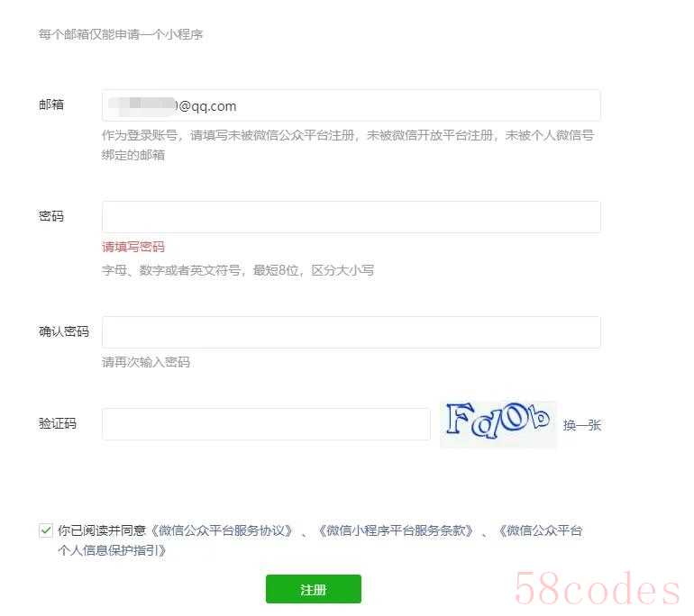Select the 确认密码 confirm password field
694x616 pixels.
351,332
